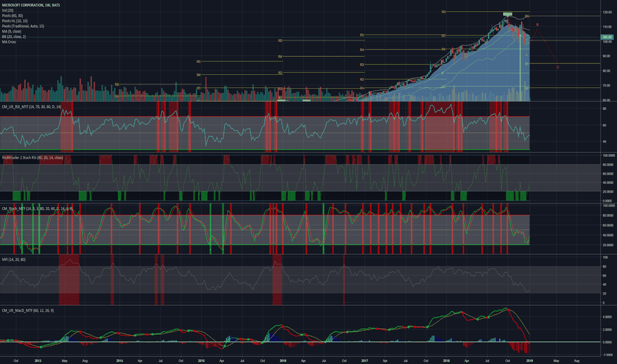Click the MFI (14, 20, 80) legend
This screenshot has height=364, width=617.
(x=14, y=259)
